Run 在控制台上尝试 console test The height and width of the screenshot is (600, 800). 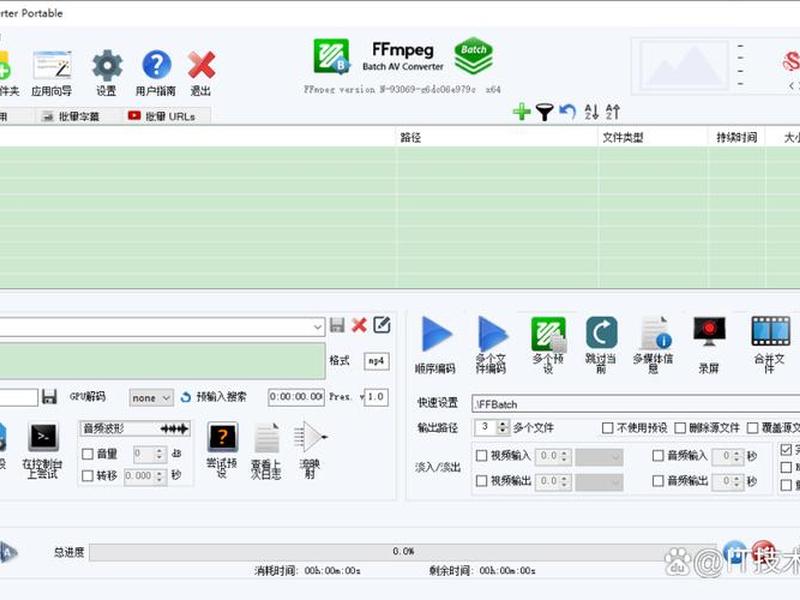pyautogui.click(x=43, y=451)
